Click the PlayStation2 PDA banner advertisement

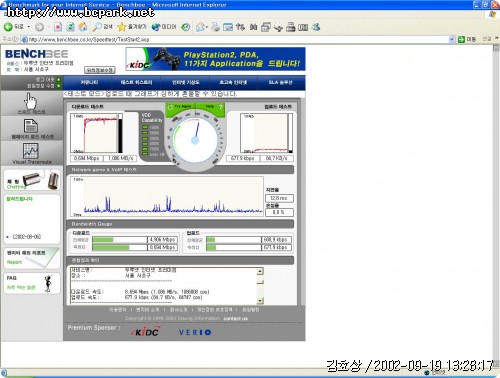click(215, 59)
